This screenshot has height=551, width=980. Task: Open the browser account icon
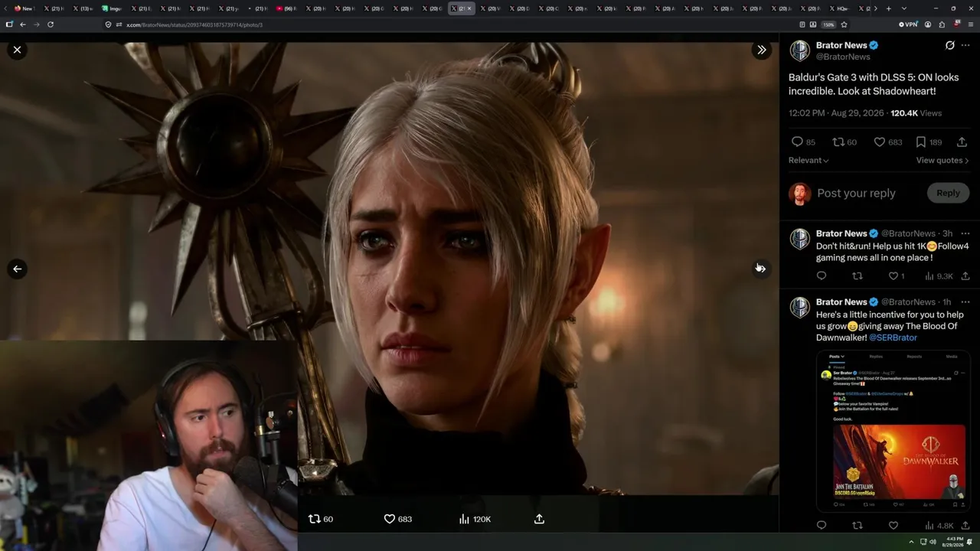click(928, 24)
